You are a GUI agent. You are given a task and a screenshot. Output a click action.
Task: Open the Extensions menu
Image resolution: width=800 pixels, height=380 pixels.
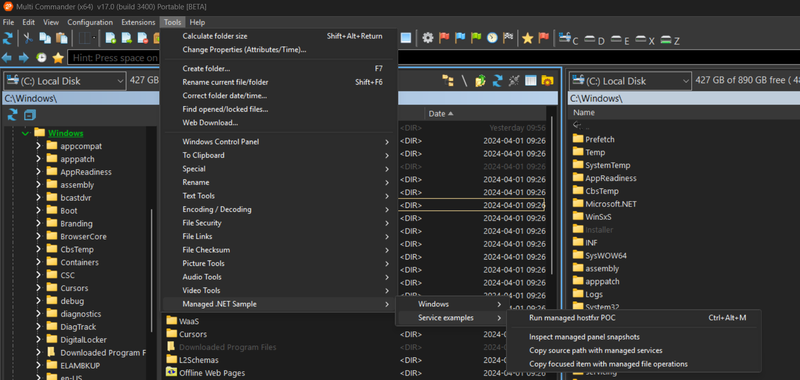click(x=138, y=22)
